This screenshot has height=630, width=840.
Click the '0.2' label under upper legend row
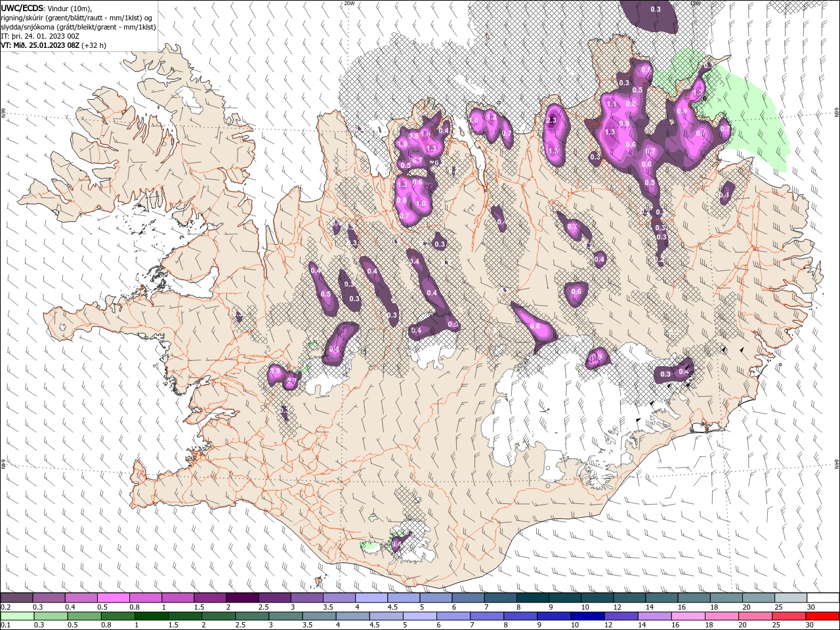[x=5, y=607]
